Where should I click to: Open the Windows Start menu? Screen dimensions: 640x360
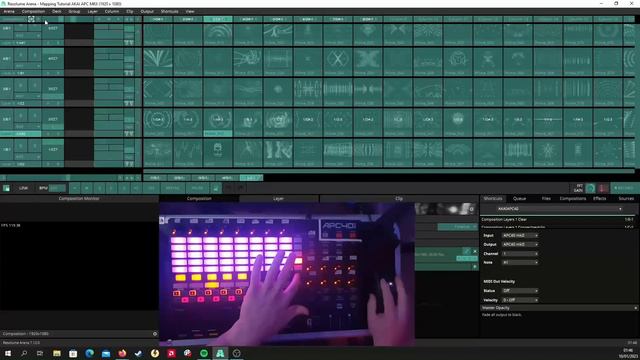pyautogui.click(x=7, y=353)
